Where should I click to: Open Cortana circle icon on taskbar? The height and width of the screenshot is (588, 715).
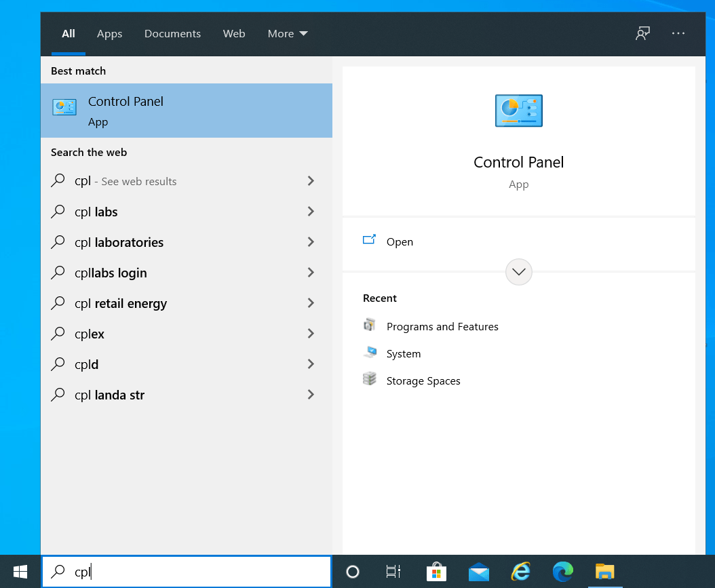coord(353,572)
